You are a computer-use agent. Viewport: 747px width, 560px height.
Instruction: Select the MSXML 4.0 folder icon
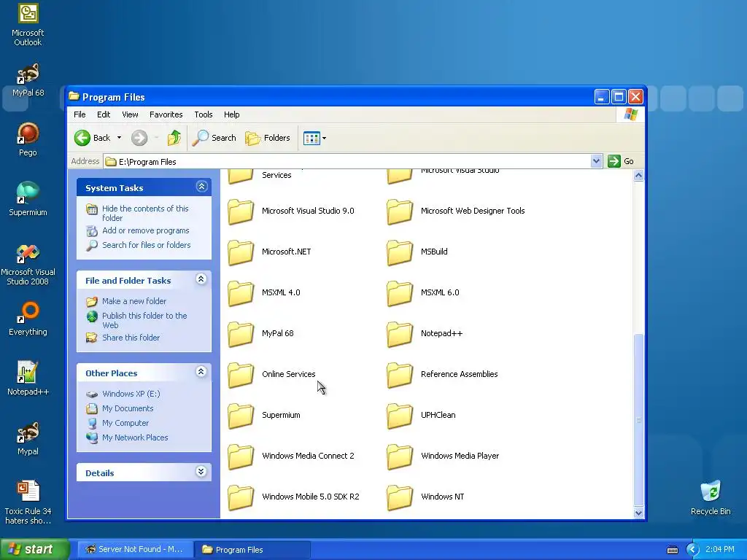tap(241, 293)
